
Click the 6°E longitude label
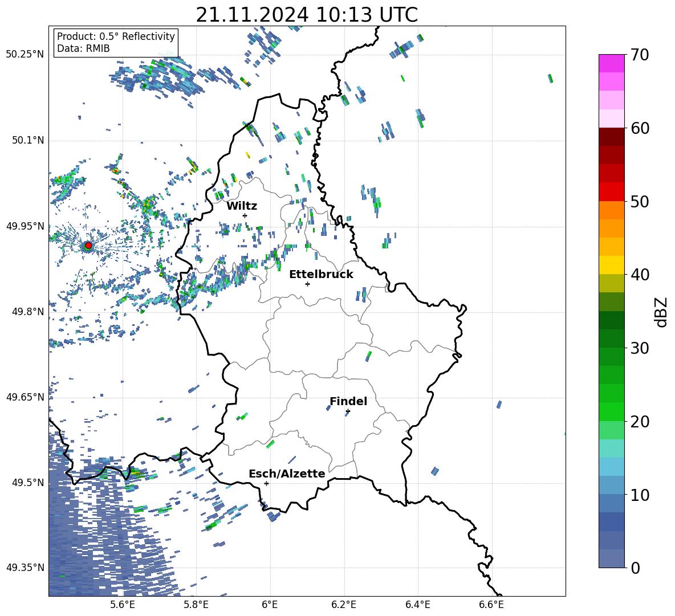[x=270, y=605]
